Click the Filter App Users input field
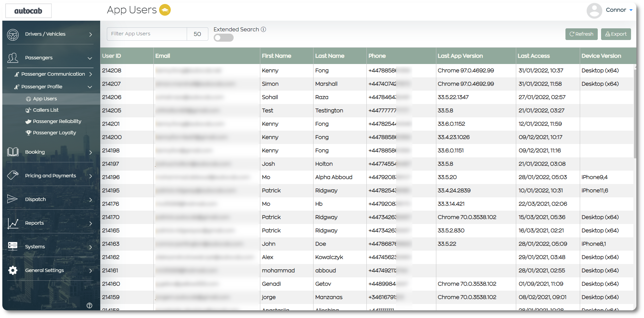 pos(147,34)
